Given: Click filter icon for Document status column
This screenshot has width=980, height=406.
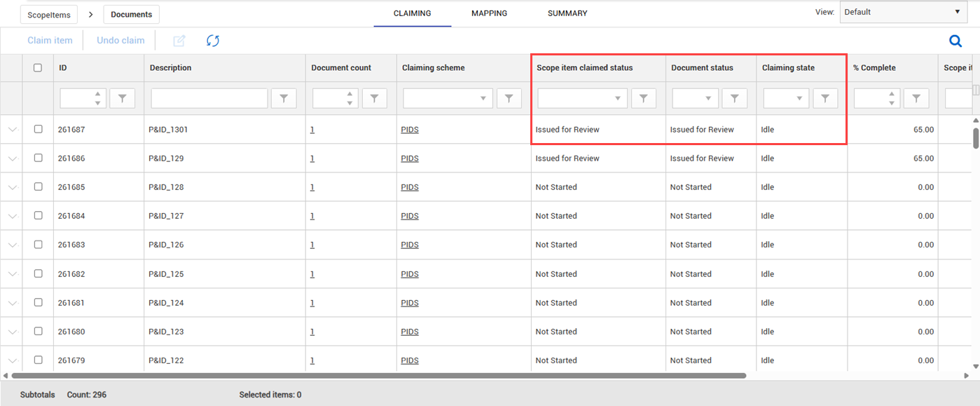Looking at the screenshot, I should click(x=734, y=99).
